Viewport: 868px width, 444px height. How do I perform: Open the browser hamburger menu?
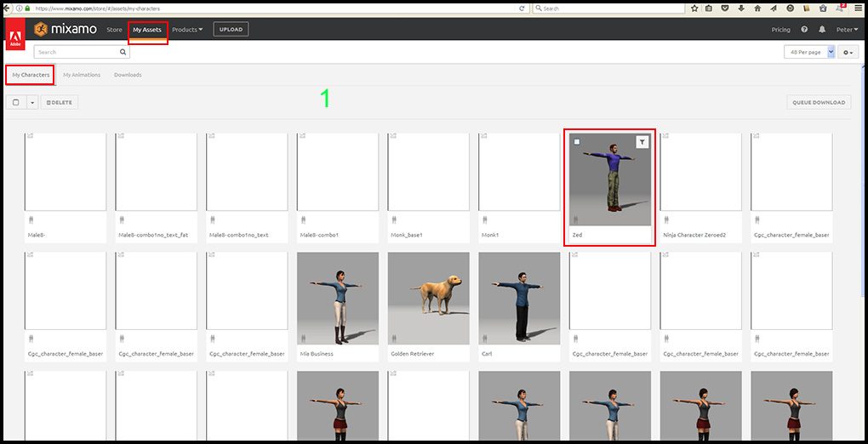pyautogui.click(x=859, y=9)
